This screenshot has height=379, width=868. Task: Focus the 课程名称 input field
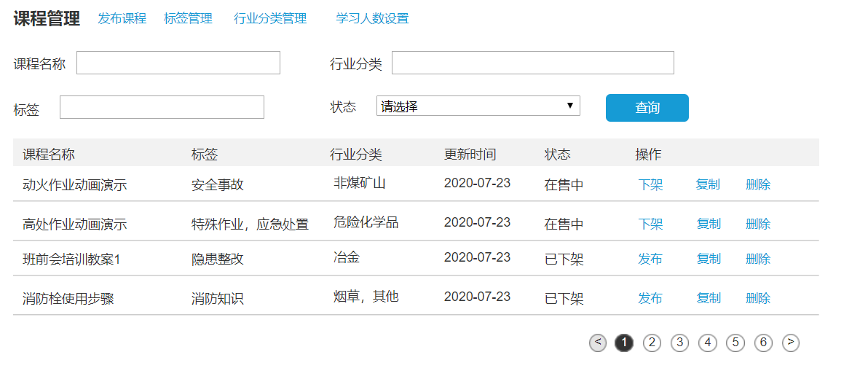178,63
